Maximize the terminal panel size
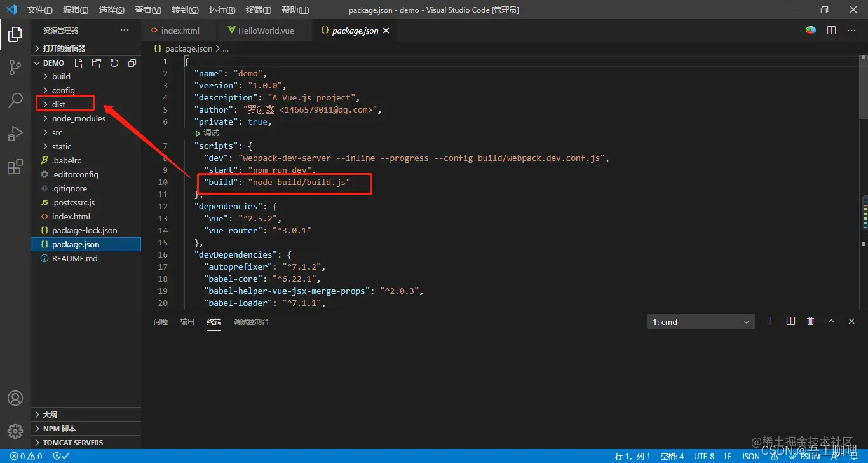 pyautogui.click(x=831, y=321)
